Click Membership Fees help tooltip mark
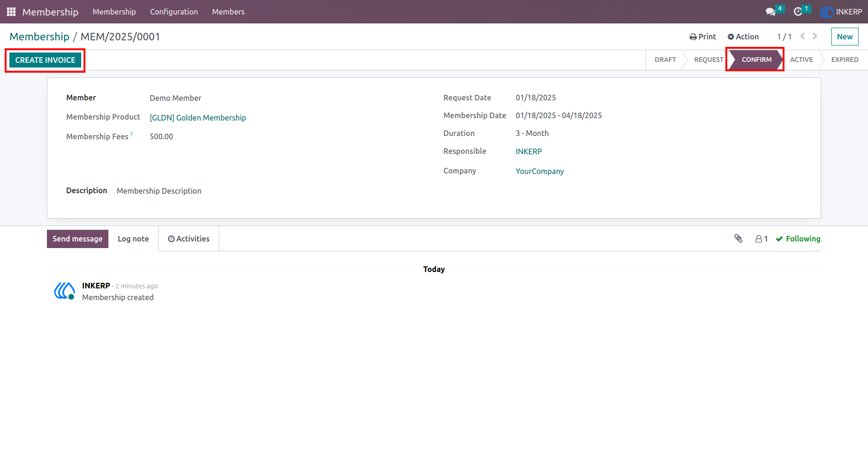This screenshot has height=453, width=868. [131, 134]
